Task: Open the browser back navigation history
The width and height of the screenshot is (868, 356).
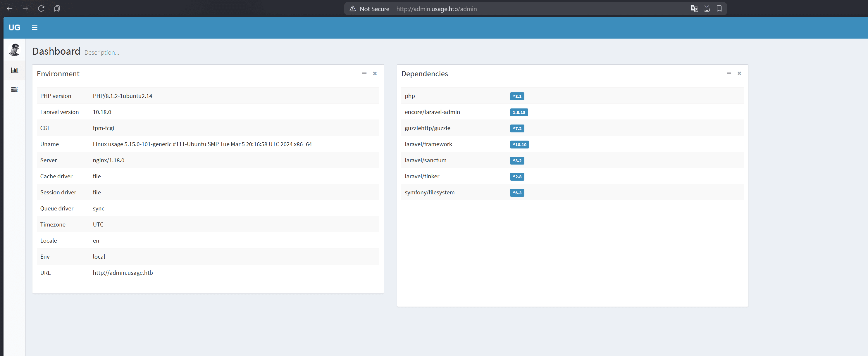Action: coord(9,8)
